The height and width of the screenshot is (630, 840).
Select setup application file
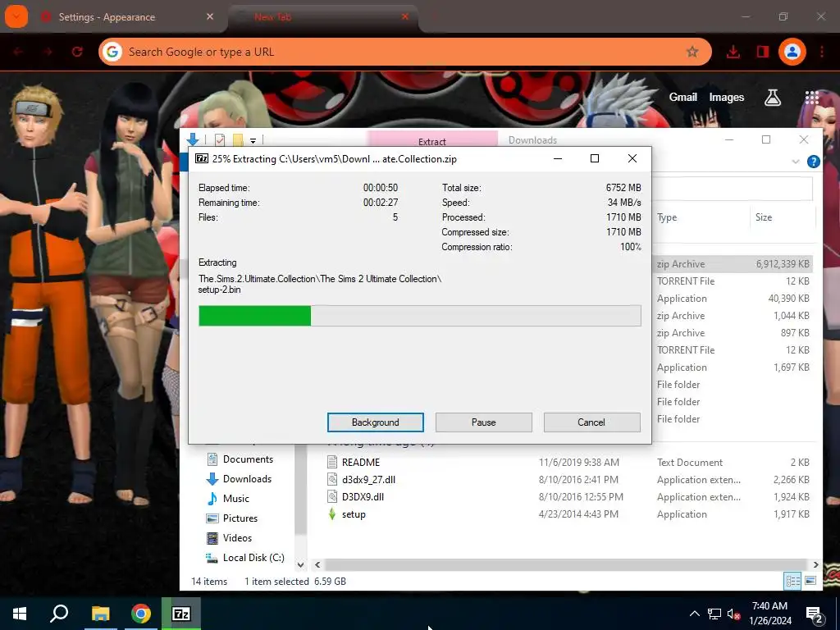tap(354, 514)
